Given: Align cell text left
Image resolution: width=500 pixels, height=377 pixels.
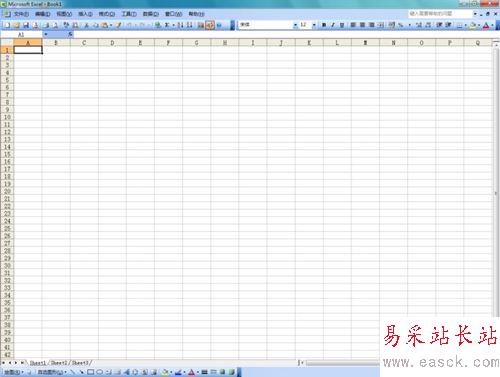Looking at the screenshot, I should pos(353,25).
